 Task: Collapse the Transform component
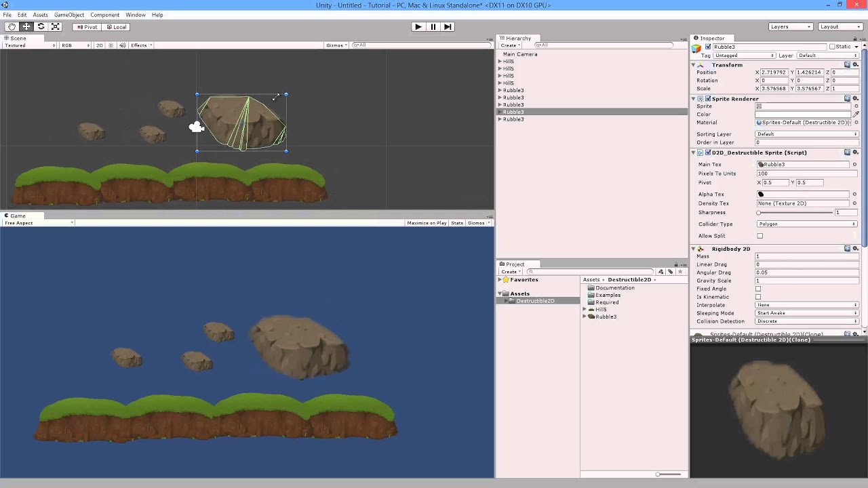[694, 64]
